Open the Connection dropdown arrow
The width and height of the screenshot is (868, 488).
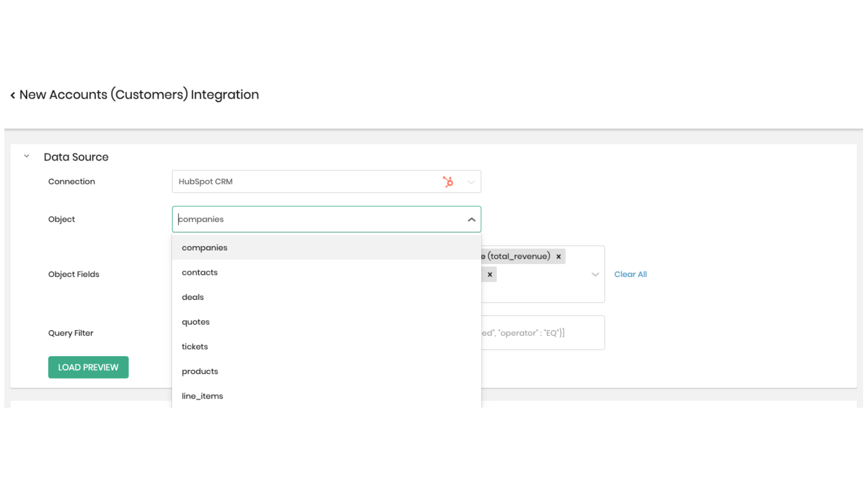(x=470, y=182)
